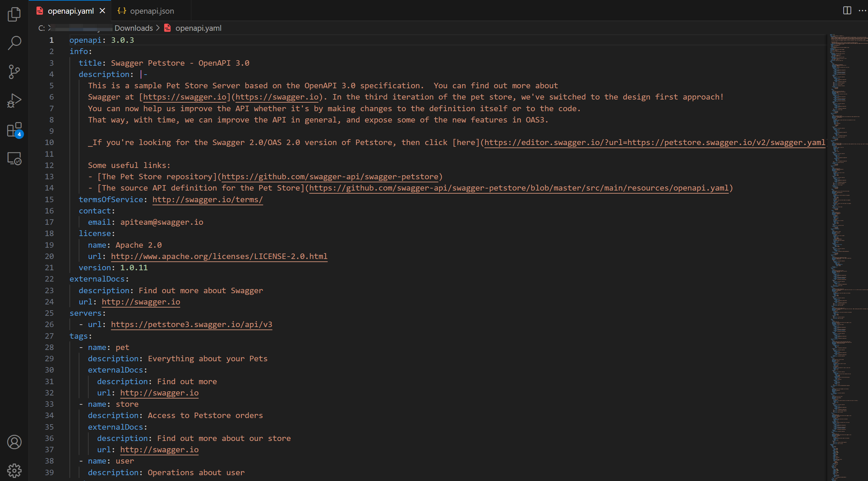Open the Search view icon

click(x=14, y=43)
